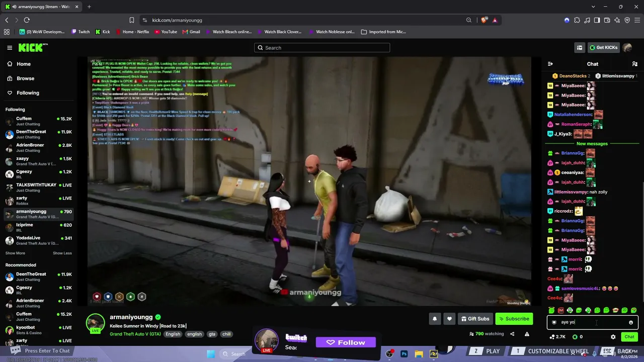Click armaniyoungg streamer avatar

(95, 323)
